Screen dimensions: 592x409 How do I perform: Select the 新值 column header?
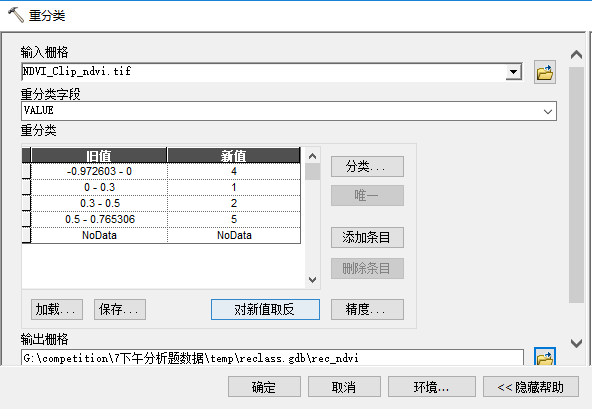(234, 156)
